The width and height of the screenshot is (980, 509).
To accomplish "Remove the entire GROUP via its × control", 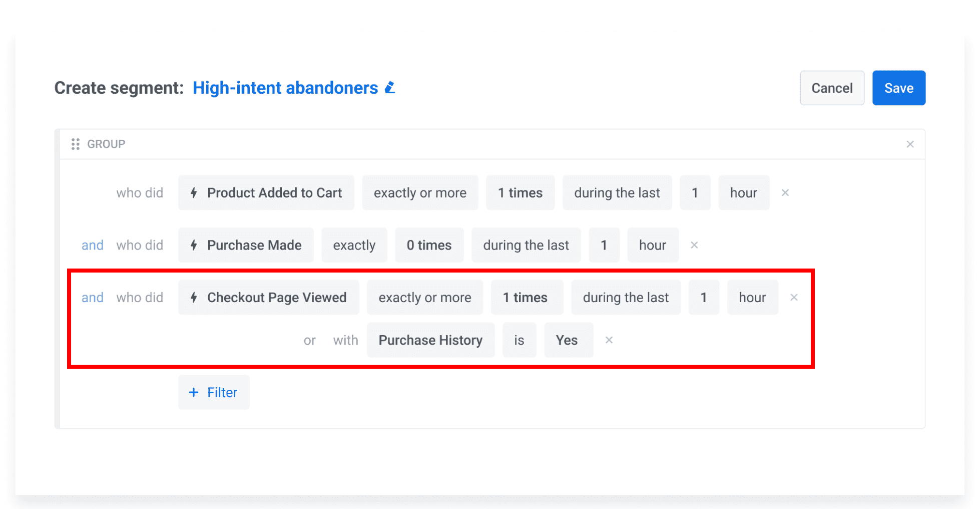I will point(910,144).
